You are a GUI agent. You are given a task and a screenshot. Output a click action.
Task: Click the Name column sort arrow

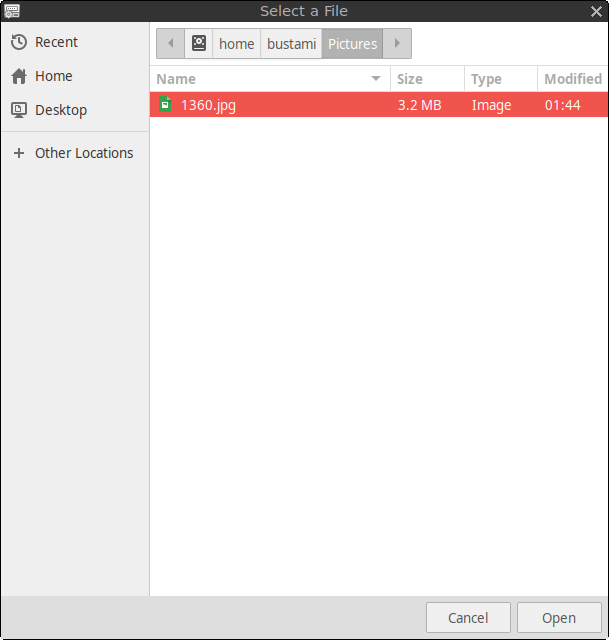(376, 78)
